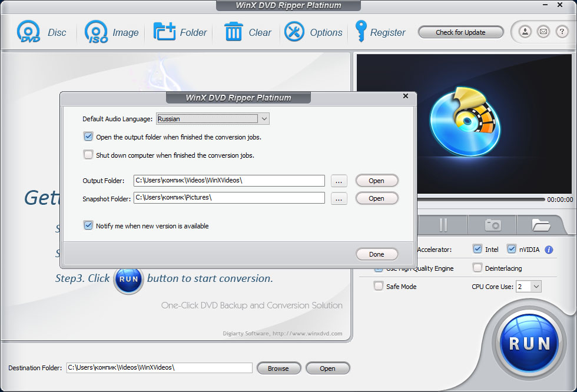Click the Snapshot Folder path field

pyautogui.click(x=229, y=198)
